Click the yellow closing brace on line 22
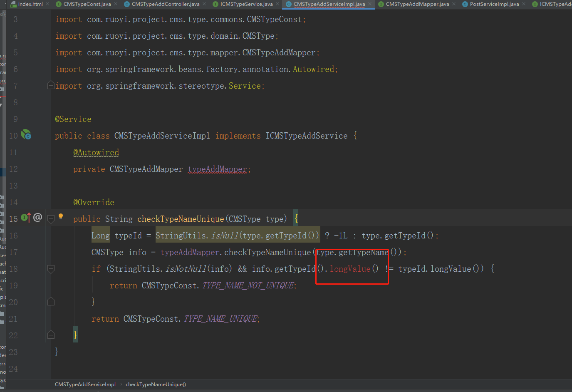Viewport: 572px width, 392px height. (x=75, y=335)
